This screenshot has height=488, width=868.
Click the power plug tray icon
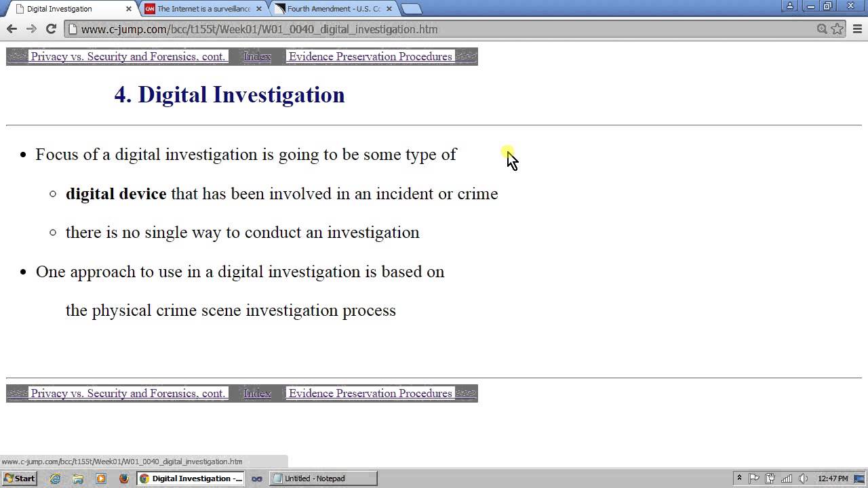770,479
